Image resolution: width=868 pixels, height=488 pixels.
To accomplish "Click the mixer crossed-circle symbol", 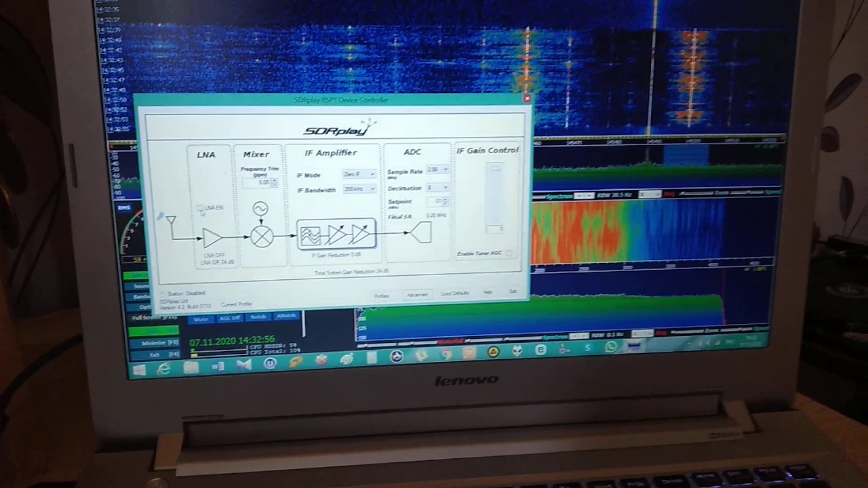I will tap(262, 237).
